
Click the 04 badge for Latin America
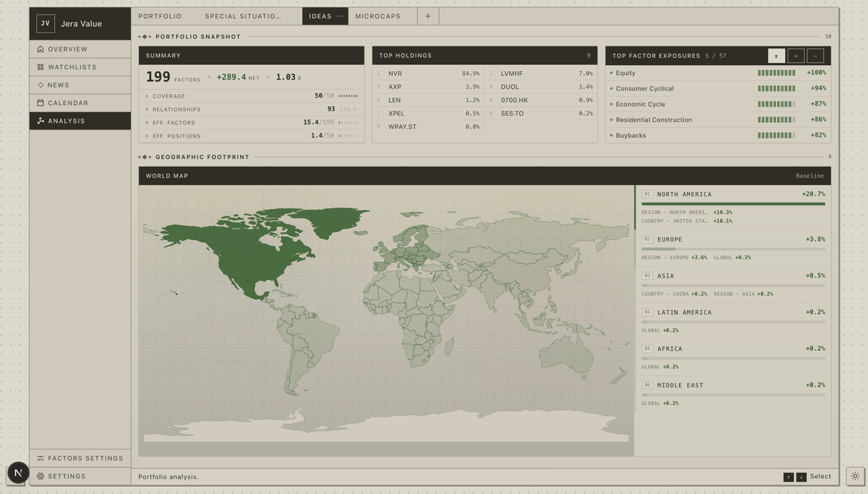[647, 312]
